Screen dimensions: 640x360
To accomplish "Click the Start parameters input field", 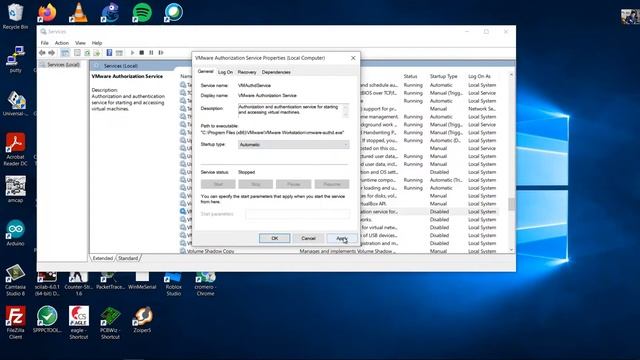I will pos(298,214).
